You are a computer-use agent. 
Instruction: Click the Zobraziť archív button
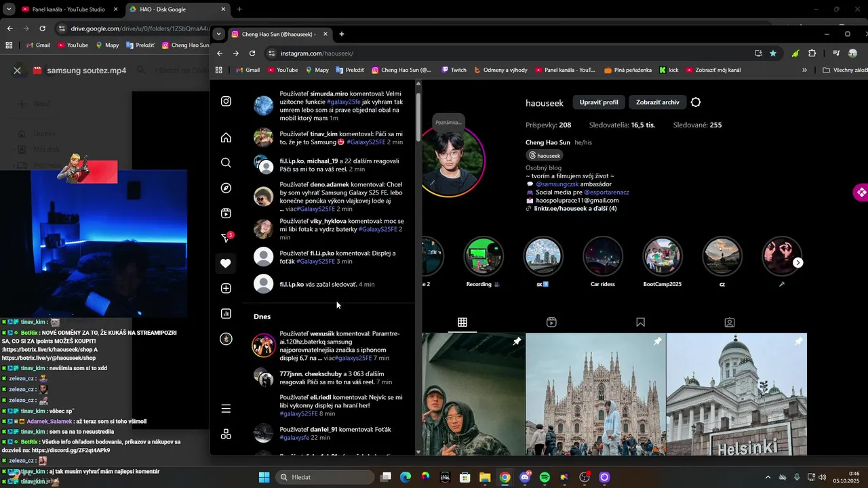tap(658, 102)
